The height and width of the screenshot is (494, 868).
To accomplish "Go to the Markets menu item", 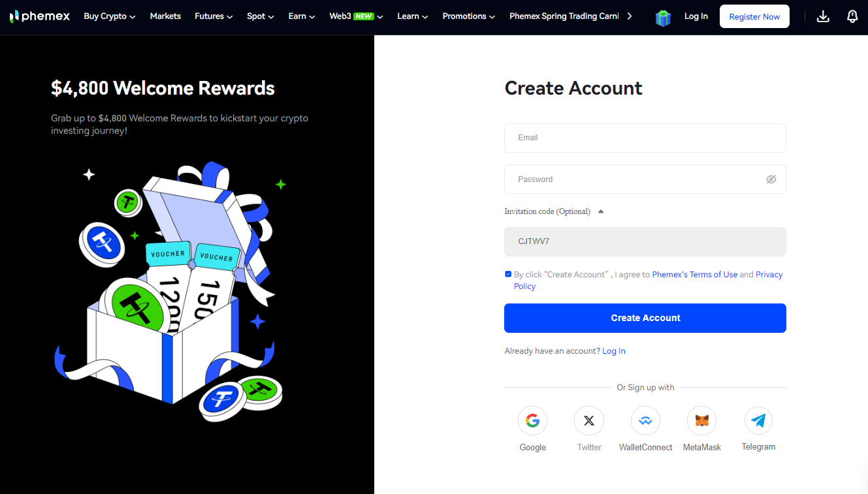I will [165, 16].
